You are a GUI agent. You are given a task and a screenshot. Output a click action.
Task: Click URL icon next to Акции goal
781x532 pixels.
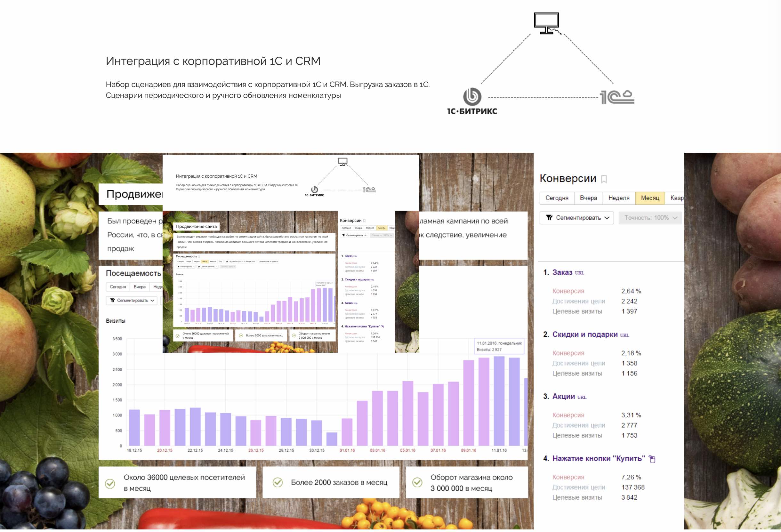click(582, 397)
